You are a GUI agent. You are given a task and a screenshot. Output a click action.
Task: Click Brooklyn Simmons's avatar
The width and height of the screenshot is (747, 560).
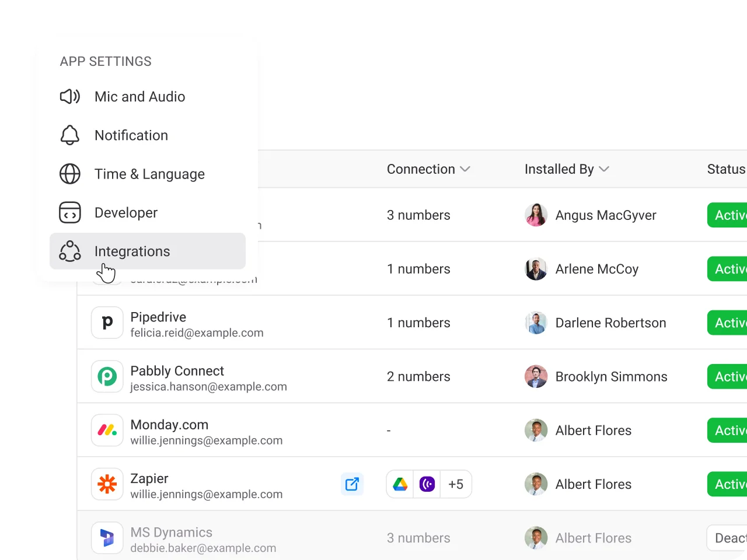point(536,376)
